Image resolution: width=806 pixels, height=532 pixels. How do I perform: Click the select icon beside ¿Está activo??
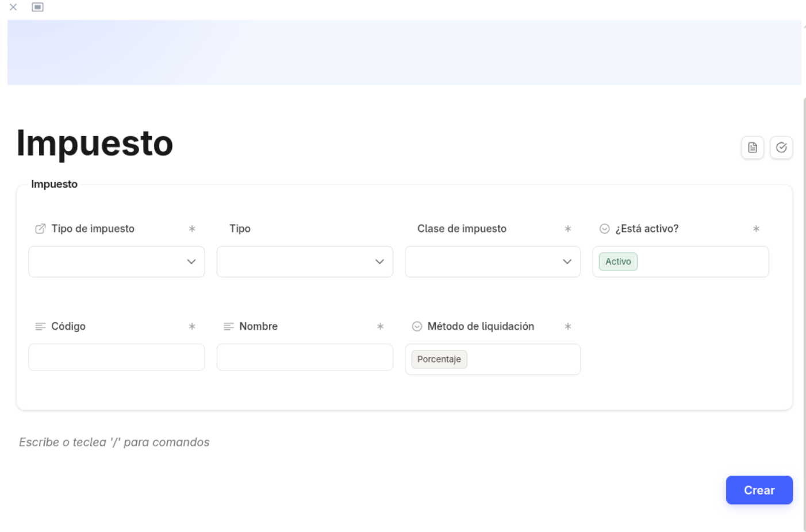pyautogui.click(x=604, y=229)
